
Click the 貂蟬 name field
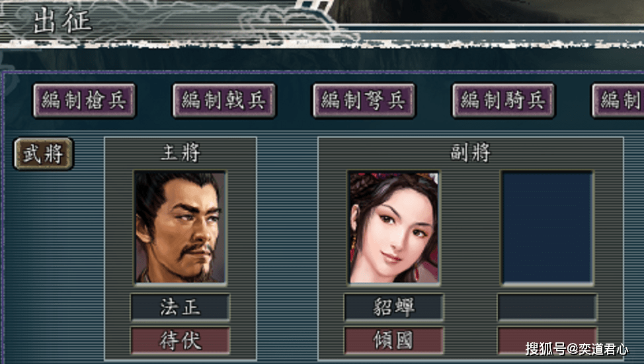point(393,307)
